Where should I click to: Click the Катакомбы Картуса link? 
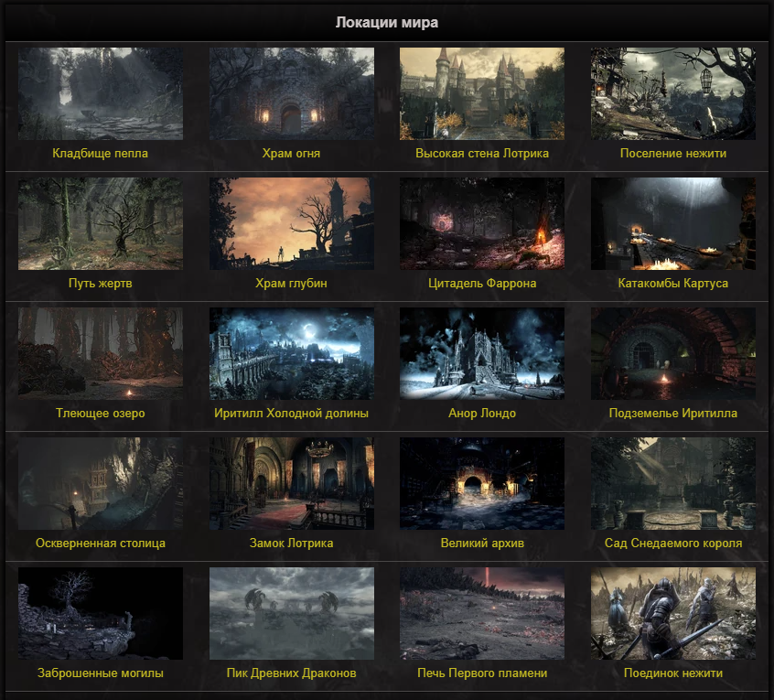(x=673, y=284)
